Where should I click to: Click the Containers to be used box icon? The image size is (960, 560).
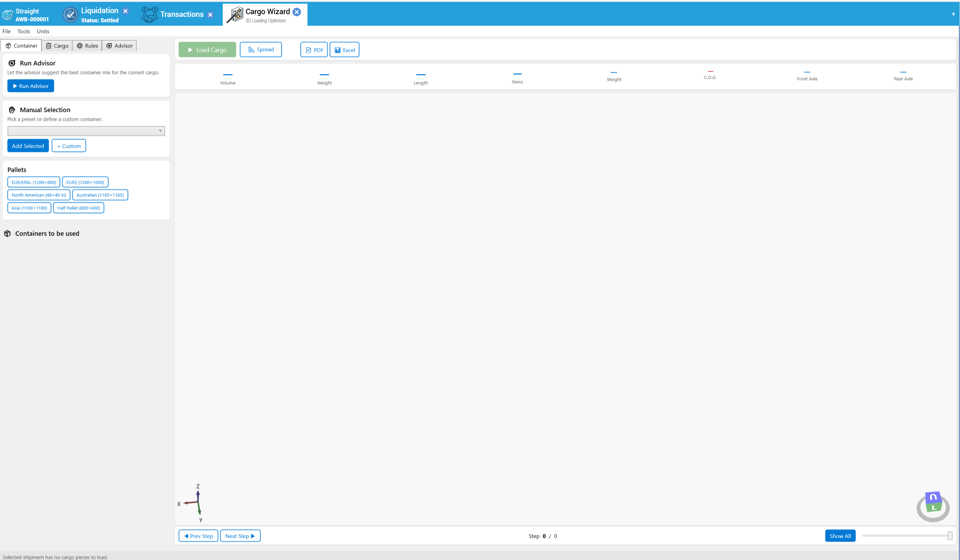[x=7, y=233]
